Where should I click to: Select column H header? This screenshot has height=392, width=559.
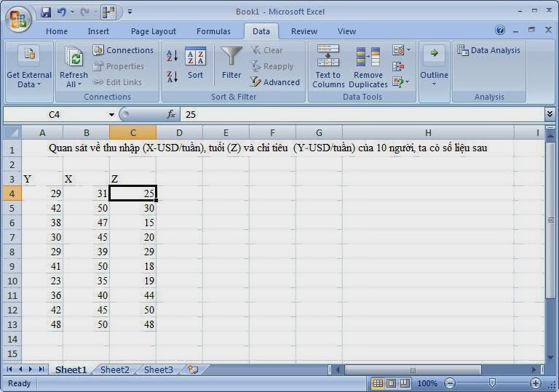pyautogui.click(x=428, y=133)
